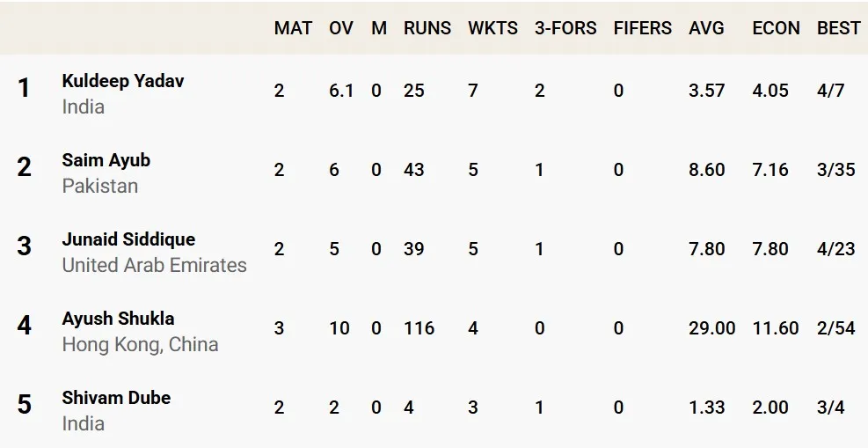The height and width of the screenshot is (448, 868).
Task: Select Ayush Shukla from the list
Action: click(x=118, y=319)
